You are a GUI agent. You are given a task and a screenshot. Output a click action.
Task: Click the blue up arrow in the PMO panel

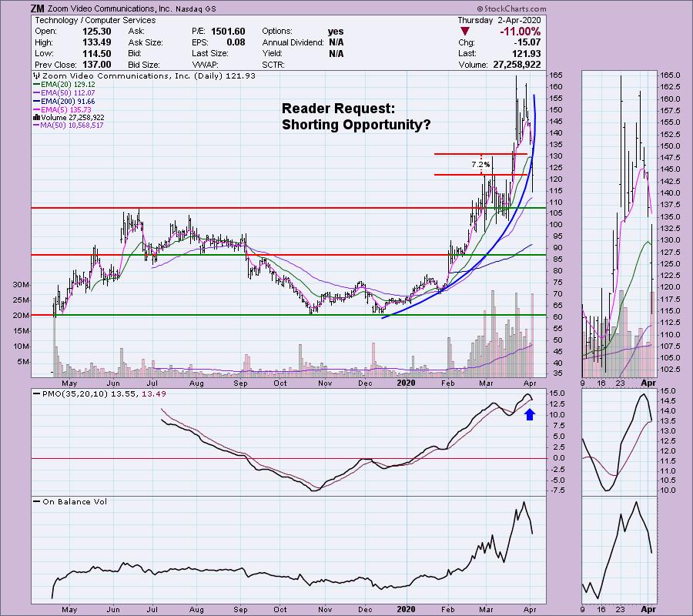[x=530, y=414]
